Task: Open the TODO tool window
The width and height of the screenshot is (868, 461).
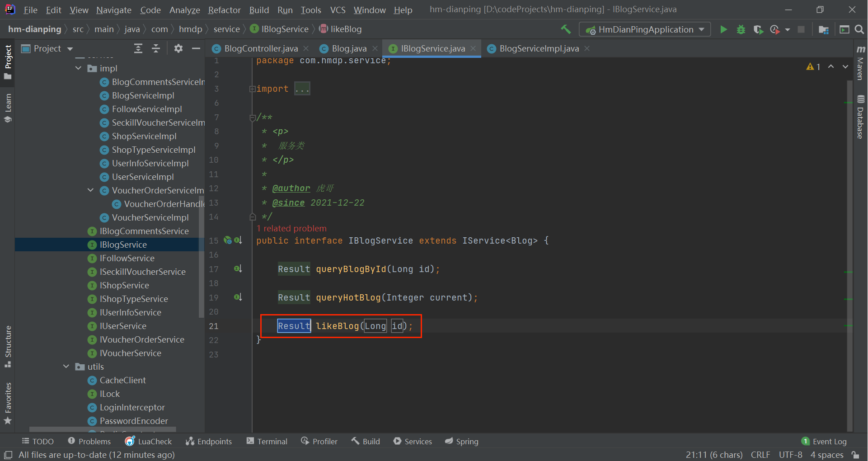Action: click(x=38, y=442)
